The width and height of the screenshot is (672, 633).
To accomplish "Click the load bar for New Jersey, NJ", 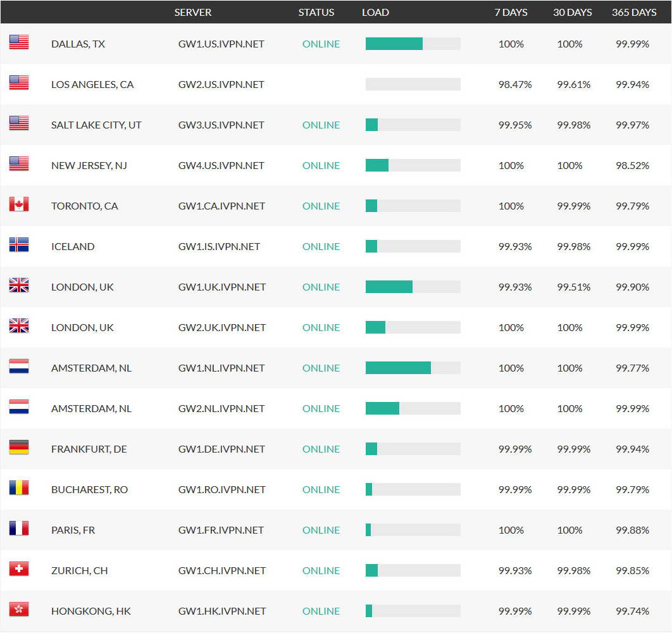I will tap(413, 165).
